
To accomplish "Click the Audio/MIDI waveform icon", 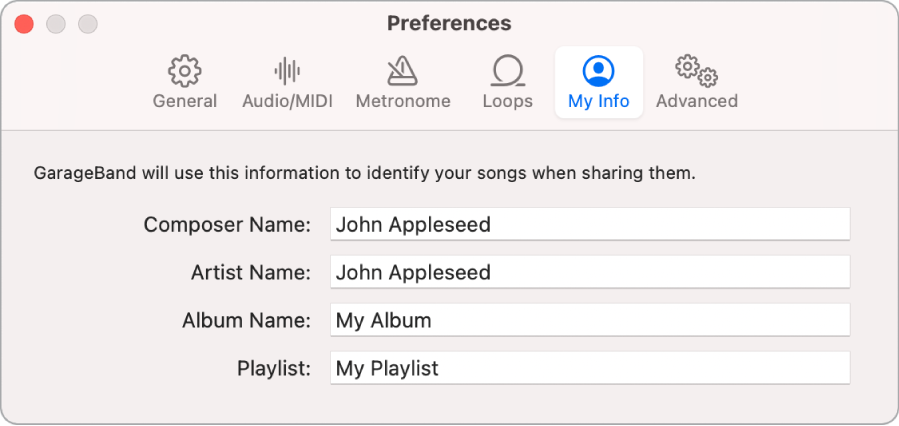I will 287,71.
